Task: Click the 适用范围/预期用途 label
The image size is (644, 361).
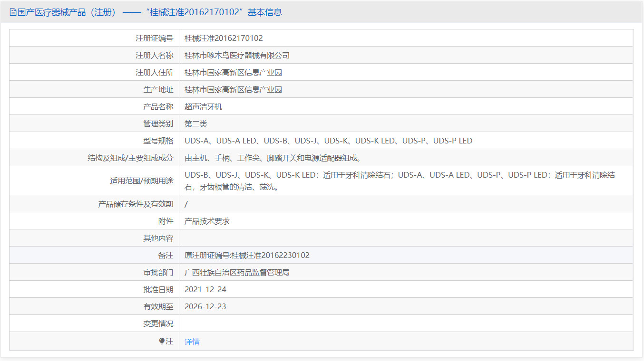Action: (141, 180)
